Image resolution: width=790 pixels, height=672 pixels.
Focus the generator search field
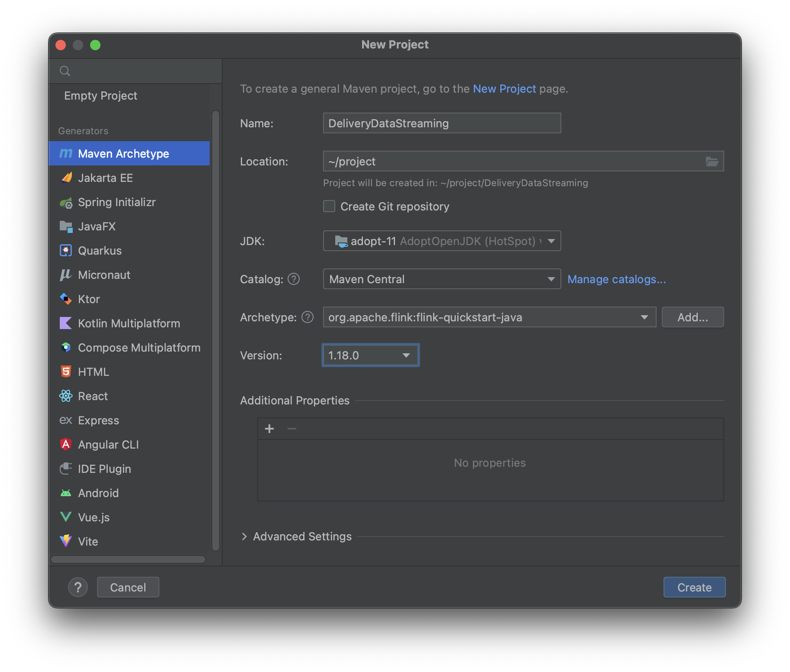click(x=136, y=71)
